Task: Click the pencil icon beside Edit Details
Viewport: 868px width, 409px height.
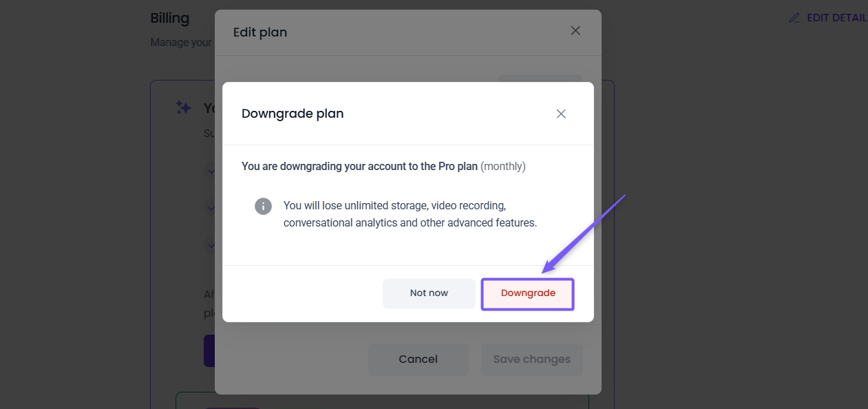Action: [795, 18]
